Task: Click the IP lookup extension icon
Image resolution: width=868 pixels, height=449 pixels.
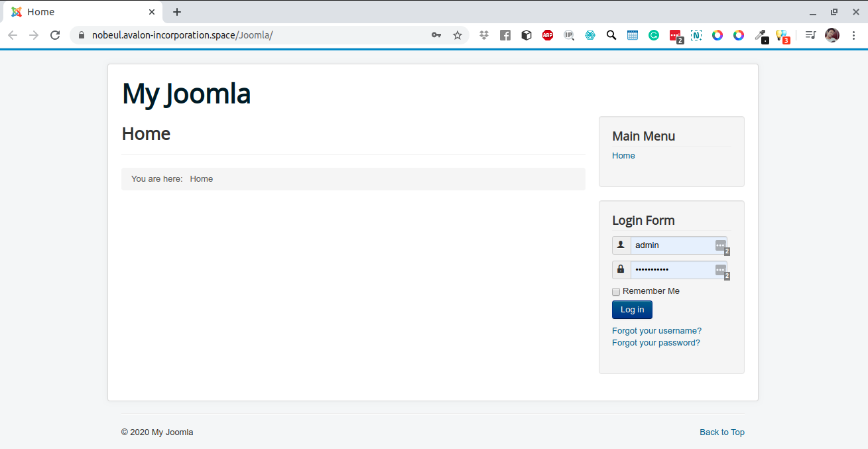Action: point(569,35)
